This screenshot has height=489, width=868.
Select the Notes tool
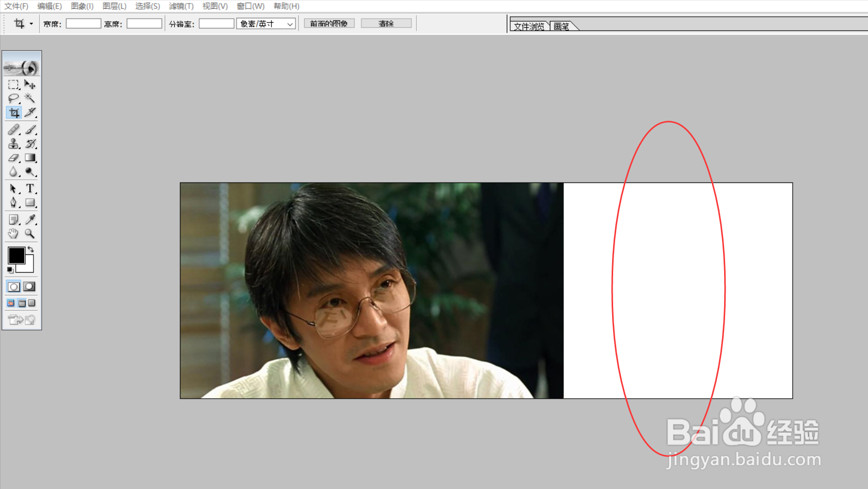pyautogui.click(x=14, y=219)
